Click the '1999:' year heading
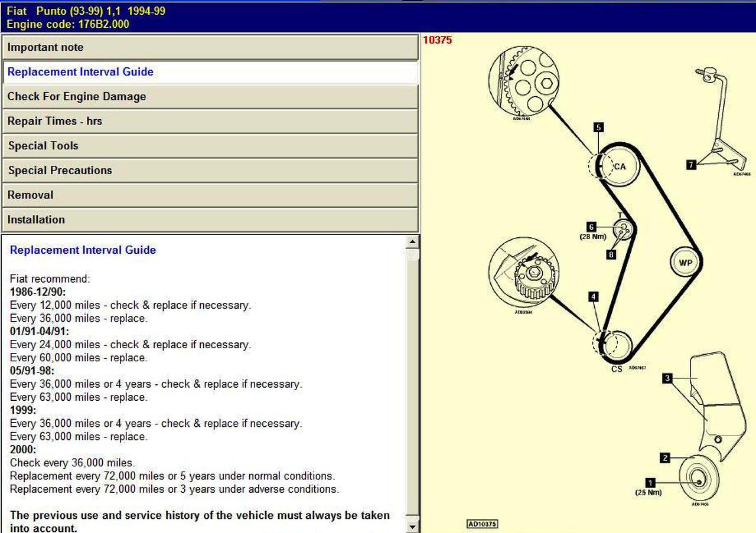Viewport: 756px width, 533px height. (23, 410)
